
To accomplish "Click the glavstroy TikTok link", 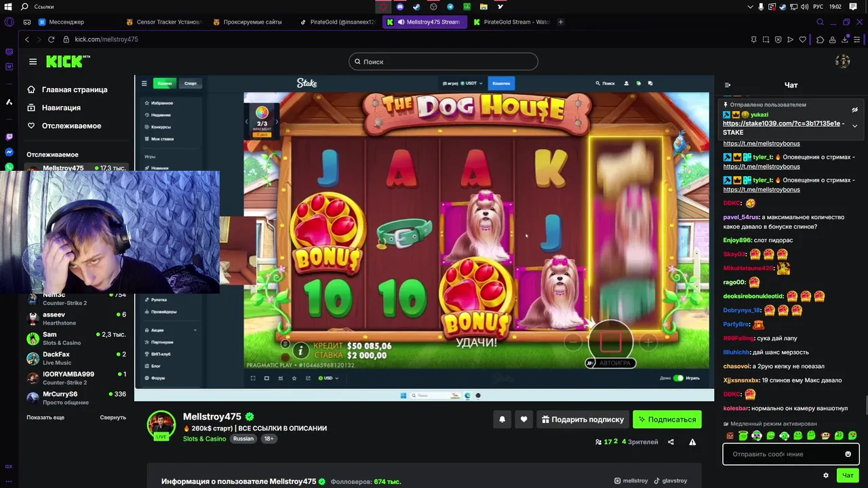I will click(671, 481).
